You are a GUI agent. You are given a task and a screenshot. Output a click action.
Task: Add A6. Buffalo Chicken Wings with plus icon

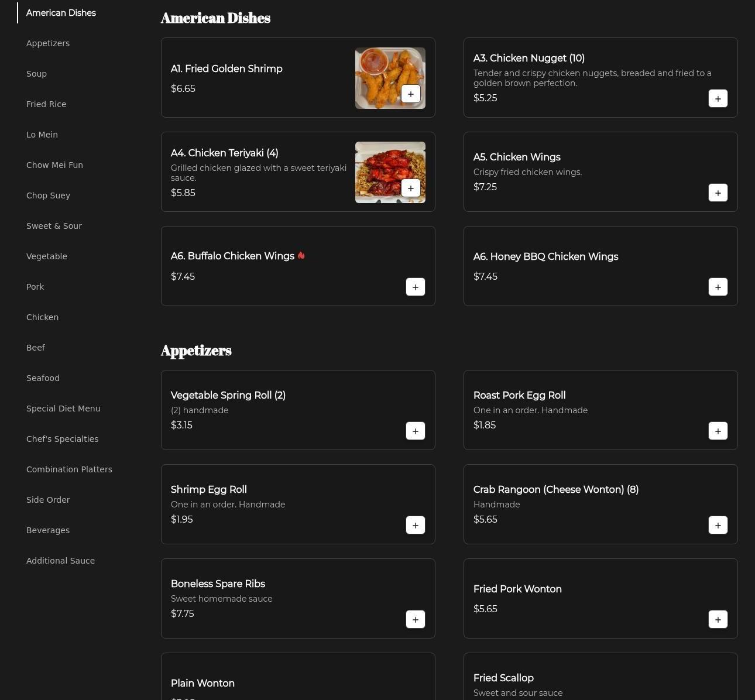tap(416, 287)
